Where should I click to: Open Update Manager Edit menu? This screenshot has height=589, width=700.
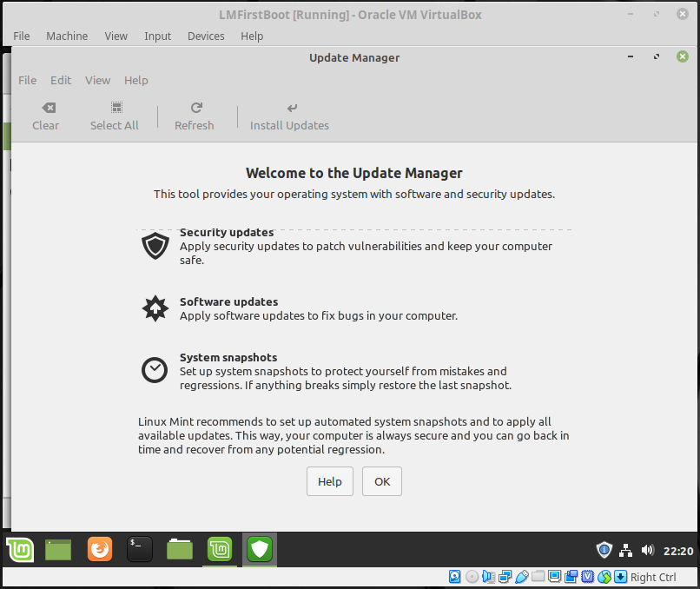pyautogui.click(x=61, y=81)
